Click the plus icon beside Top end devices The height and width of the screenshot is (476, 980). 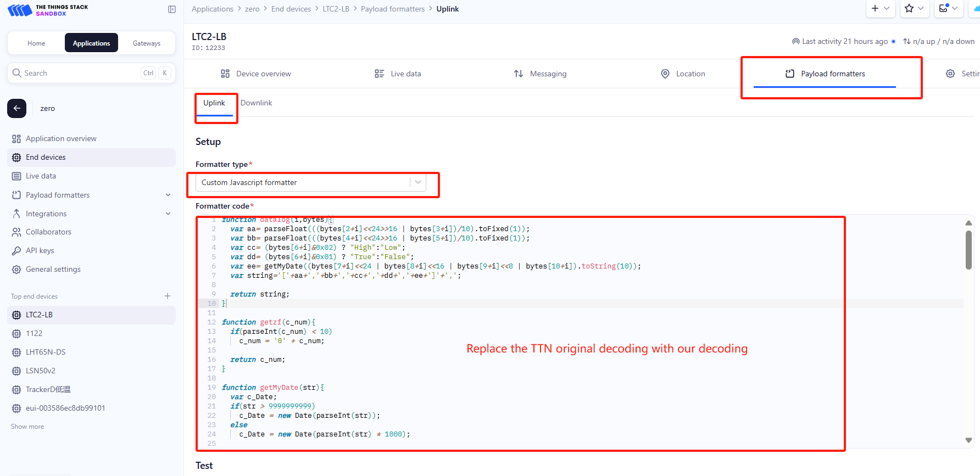point(168,296)
